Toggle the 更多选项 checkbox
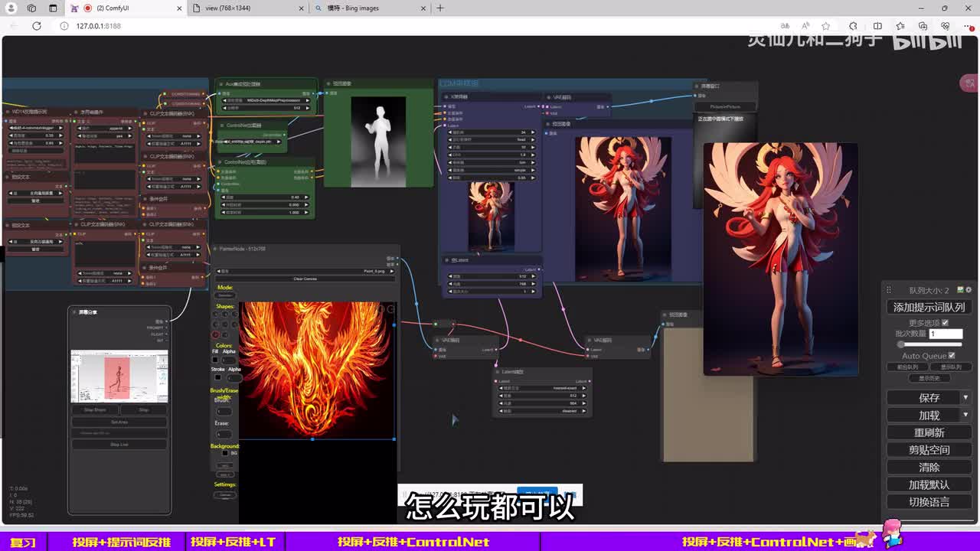 pyautogui.click(x=944, y=323)
